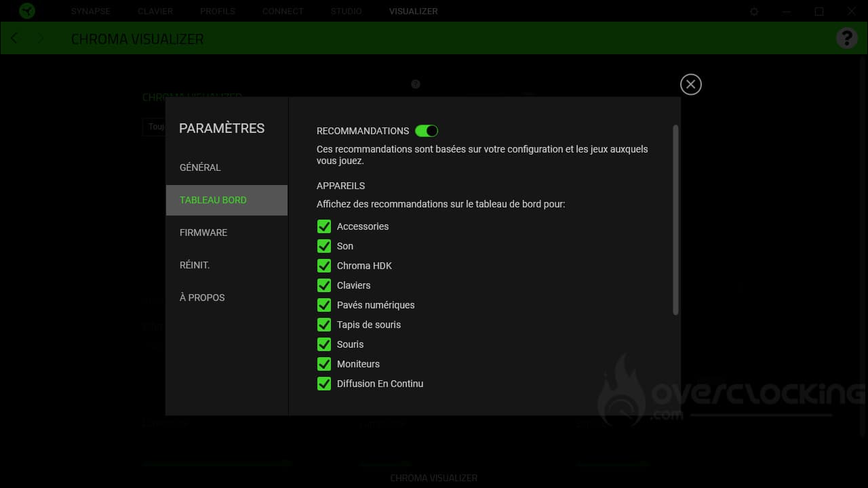
Task: Uncheck the Souris checkbox
Action: pos(324,344)
